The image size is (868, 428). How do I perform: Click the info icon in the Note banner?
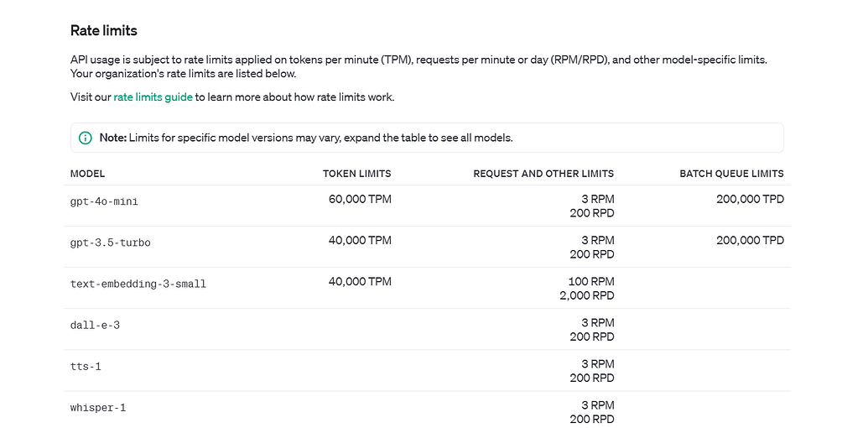click(x=85, y=138)
